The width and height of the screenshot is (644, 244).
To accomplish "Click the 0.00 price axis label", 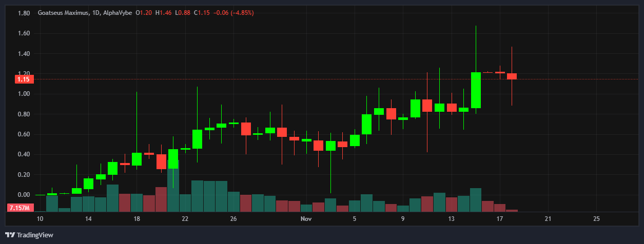I will (x=24, y=195).
